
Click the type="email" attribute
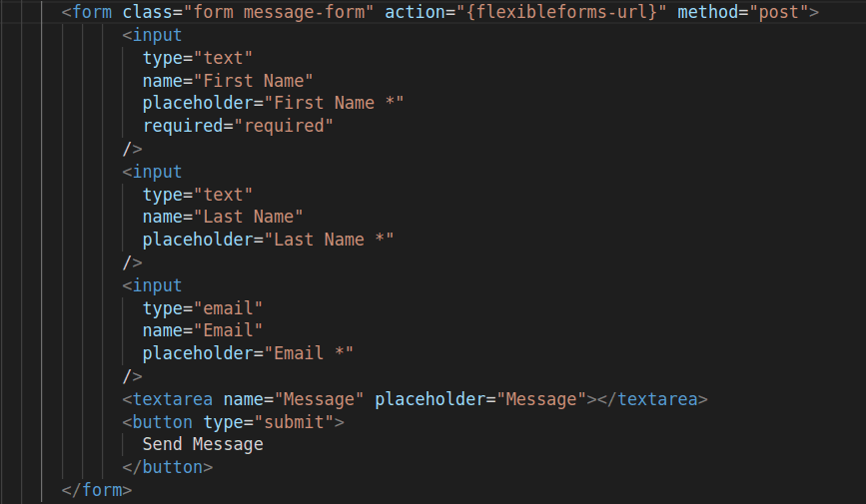(202, 308)
